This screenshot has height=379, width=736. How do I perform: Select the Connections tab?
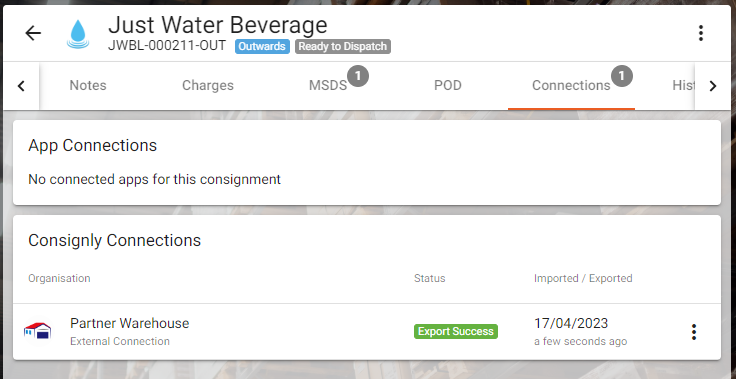571,85
